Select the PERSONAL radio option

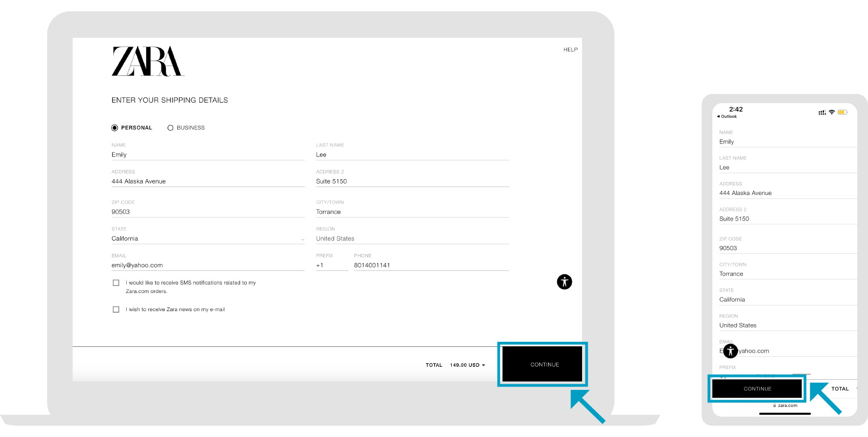pyautogui.click(x=115, y=128)
